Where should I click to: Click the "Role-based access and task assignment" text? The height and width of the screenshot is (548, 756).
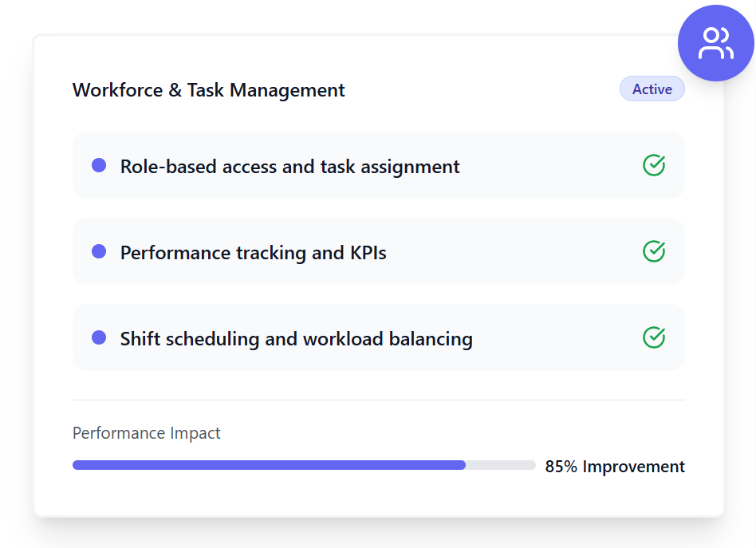[x=289, y=167]
